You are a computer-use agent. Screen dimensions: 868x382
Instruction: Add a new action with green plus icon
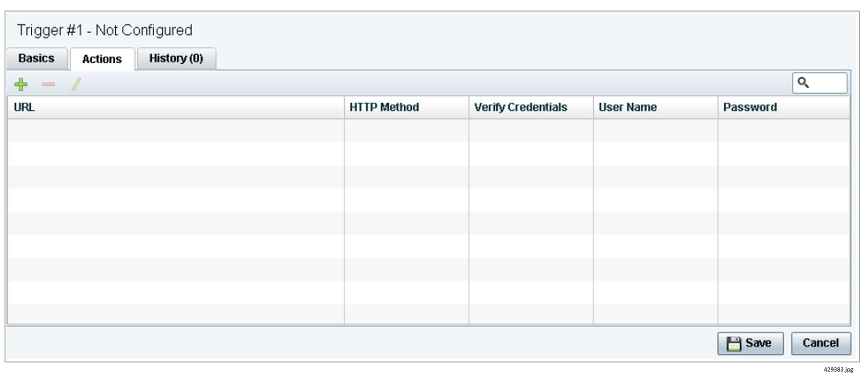pyautogui.click(x=21, y=84)
